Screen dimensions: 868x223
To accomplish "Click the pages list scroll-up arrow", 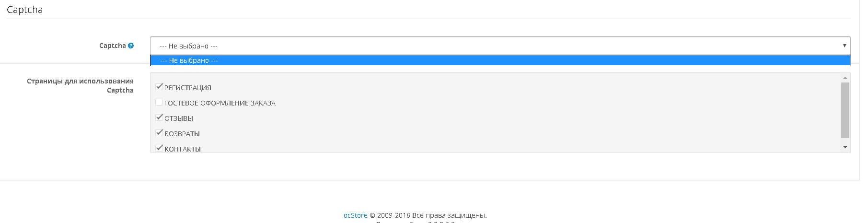I will [x=845, y=78].
